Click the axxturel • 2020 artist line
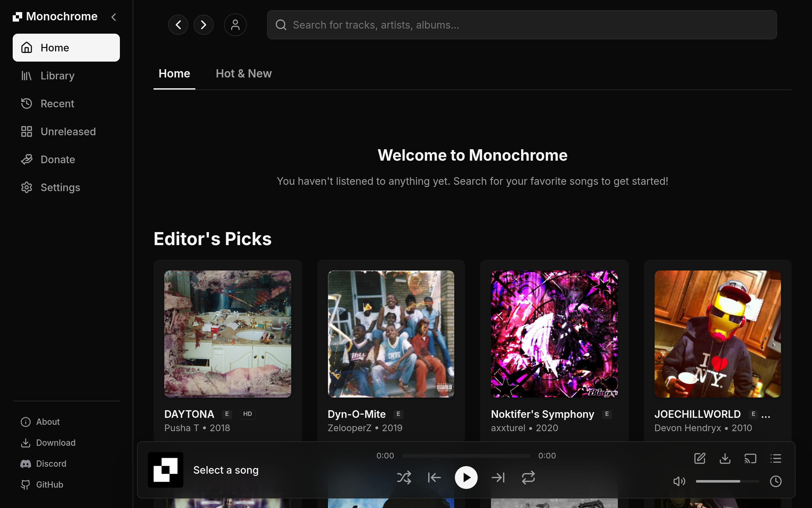The height and width of the screenshot is (508, 812). 524,428
